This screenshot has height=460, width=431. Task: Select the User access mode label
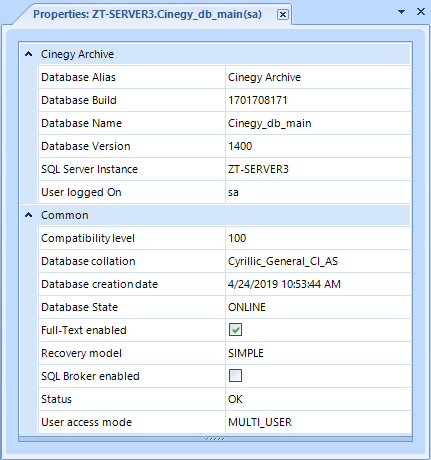[x=86, y=422]
